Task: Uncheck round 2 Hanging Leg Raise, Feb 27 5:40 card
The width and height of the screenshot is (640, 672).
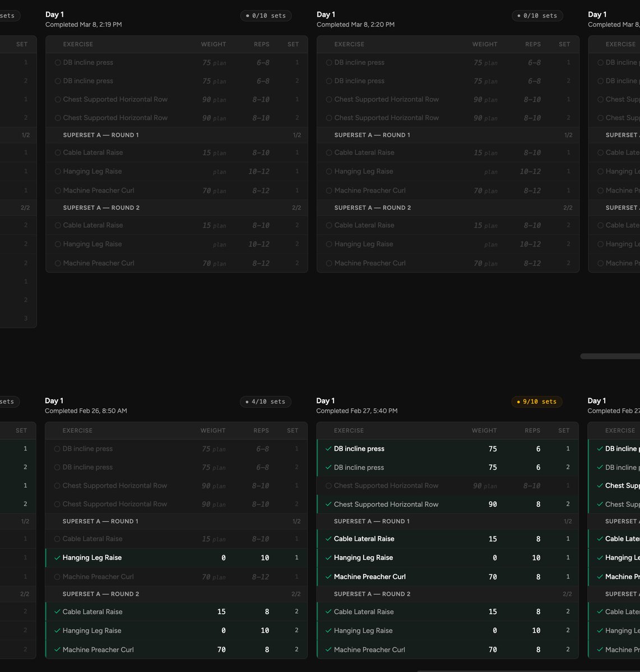Action: 328,631
